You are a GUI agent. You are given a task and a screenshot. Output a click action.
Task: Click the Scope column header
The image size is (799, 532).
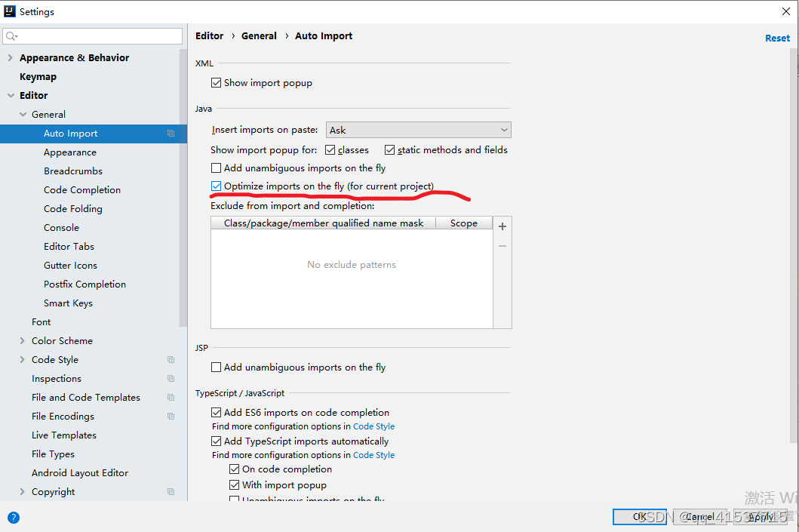coord(464,223)
